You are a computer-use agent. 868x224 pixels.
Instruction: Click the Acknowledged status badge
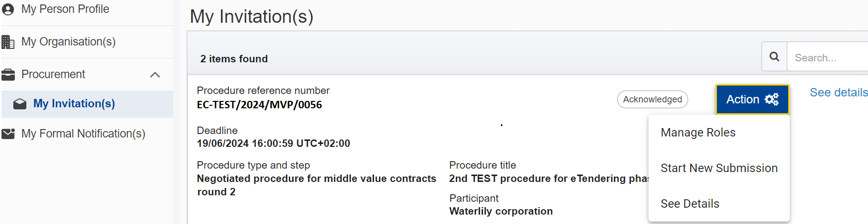pos(652,99)
